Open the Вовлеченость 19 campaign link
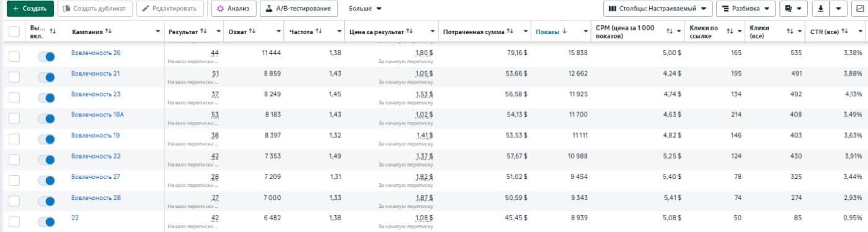The width and height of the screenshot is (868, 232). pos(95,135)
